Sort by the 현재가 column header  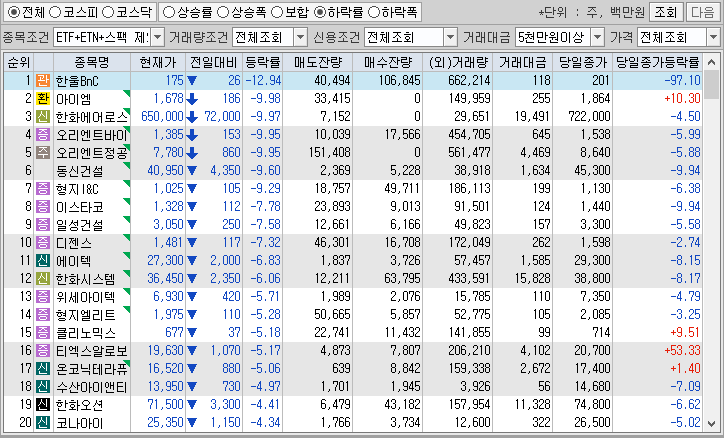click(x=158, y=62)
